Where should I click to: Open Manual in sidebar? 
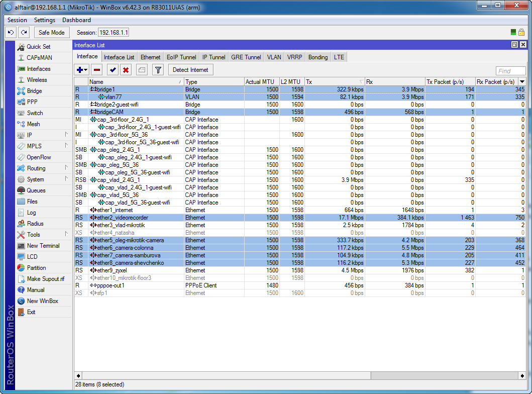(x=36, y=290)
